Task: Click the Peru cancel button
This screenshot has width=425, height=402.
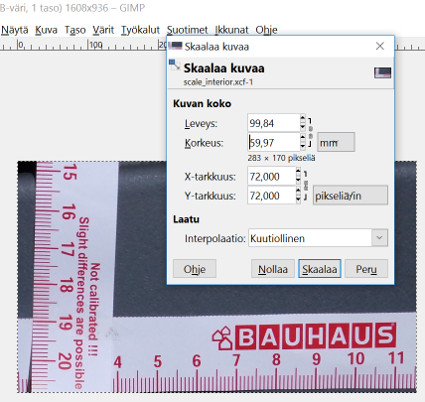Action: (x=366, y=269)
